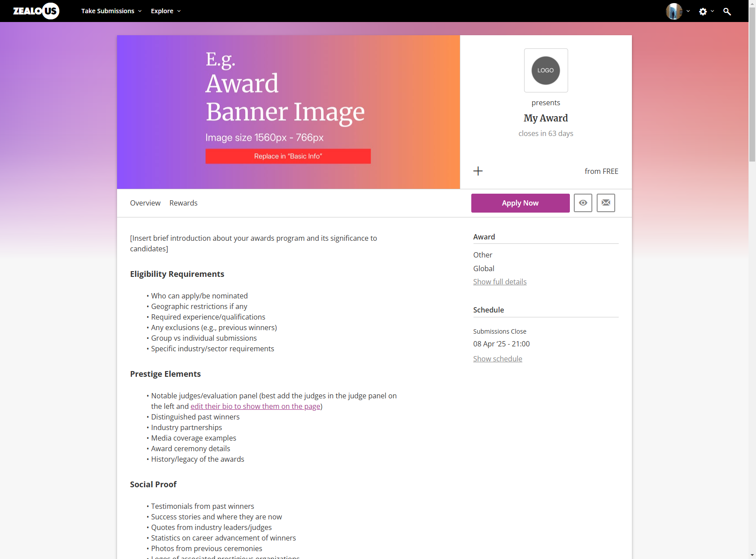
Task: Click the 'Global' award detail
Action: (484, 268)
